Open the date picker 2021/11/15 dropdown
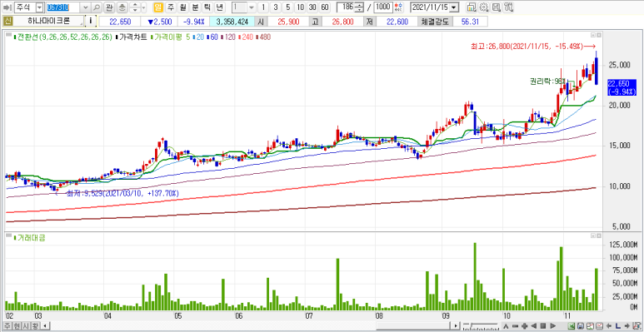The height and width of the screenshot is (332, 644). (453, 7)
